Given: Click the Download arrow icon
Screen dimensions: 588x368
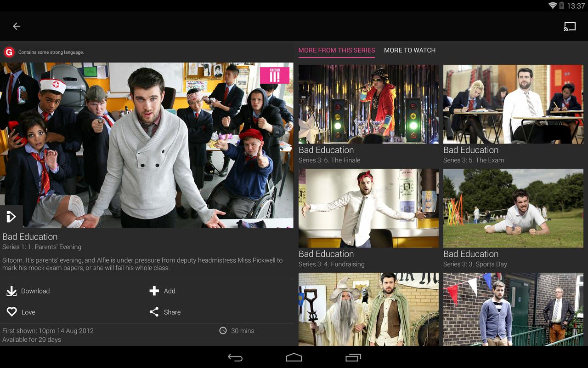Looking at the screenshot, I should pyautogui.click(x=11, y=291).
